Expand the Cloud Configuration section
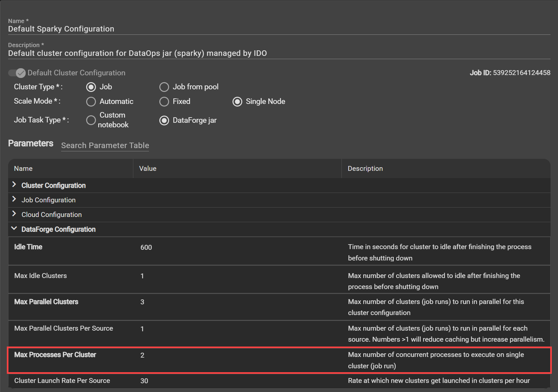Viewport: 558px width, 392px height. click(14, 214)
